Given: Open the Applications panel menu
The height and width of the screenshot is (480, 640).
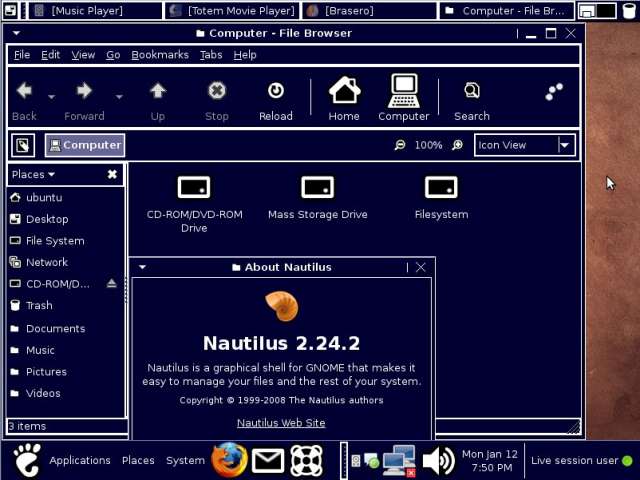Looking at the screenshot, I should click(x=80, y=460).
